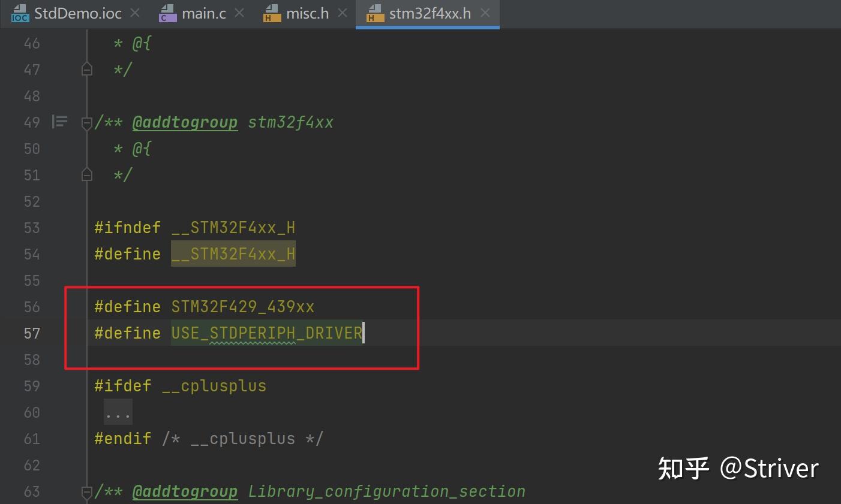Click the sort-lines gutter icon beside line 49
The image size is (841, 504).
click(59, 122)
